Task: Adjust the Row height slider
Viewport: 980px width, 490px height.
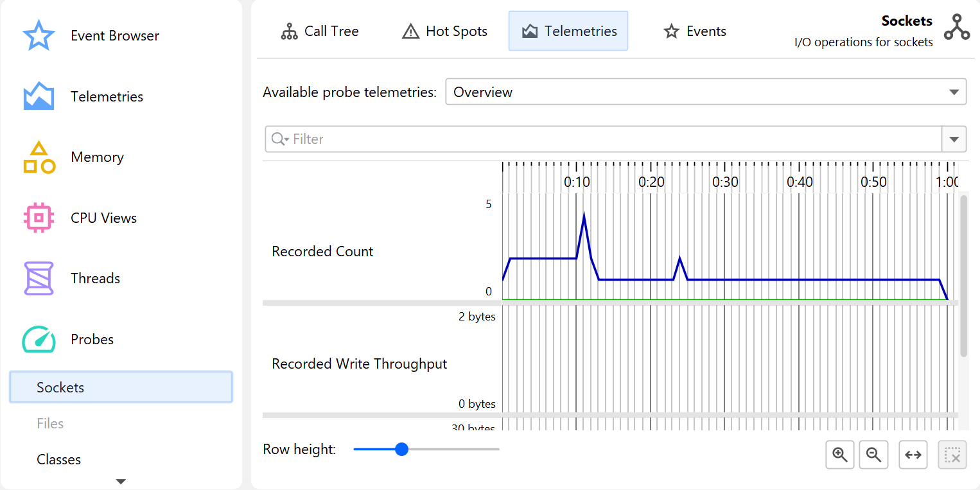Action: (401, 449)
